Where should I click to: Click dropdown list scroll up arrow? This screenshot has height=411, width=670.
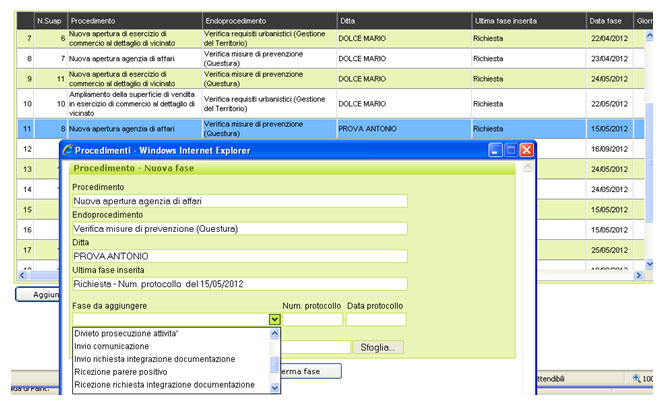tap(275, 334)
